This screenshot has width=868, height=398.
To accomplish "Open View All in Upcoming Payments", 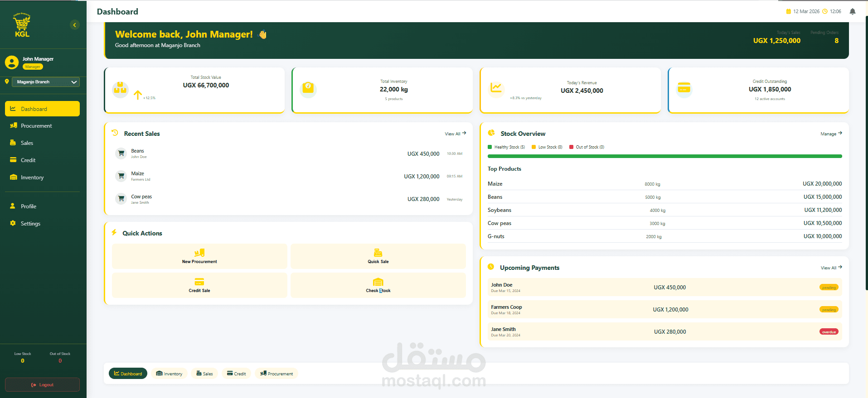I will tap(831, 268).
